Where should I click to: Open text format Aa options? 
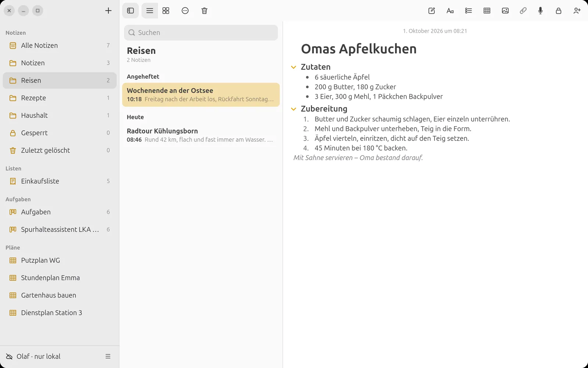click(450, 11)
